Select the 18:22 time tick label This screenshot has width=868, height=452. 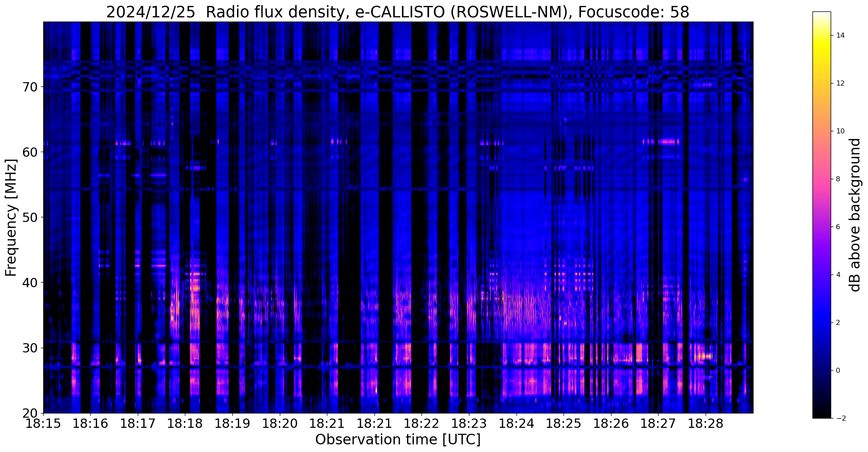coord(421,424)
